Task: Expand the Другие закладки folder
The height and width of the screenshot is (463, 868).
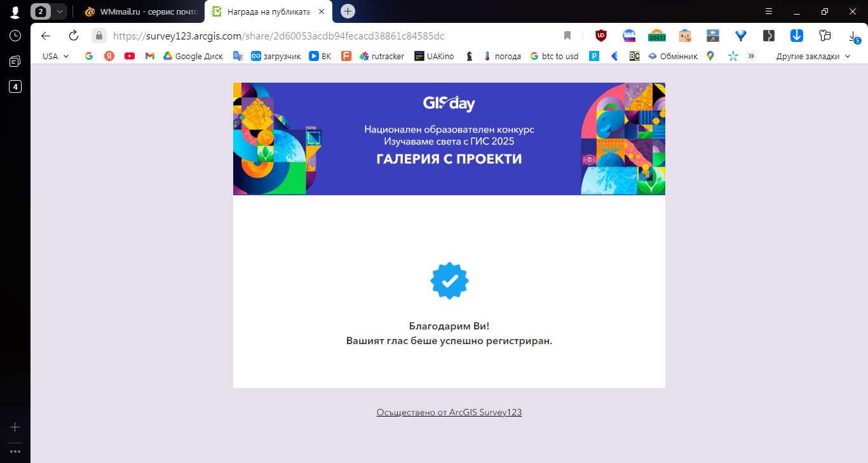Action: pyautogui.click(x=813, y=56)
